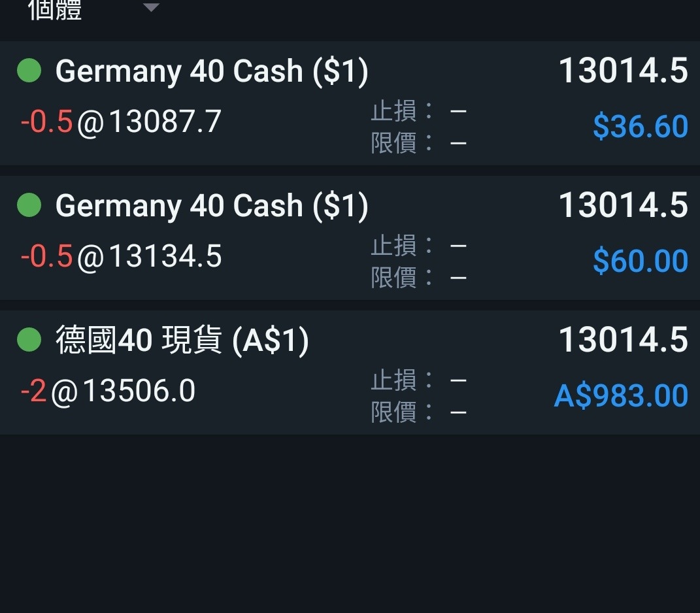Open the 個體 dropdown arrow
The height and width of the screenshot is (613, 700).
coord(152,7)
